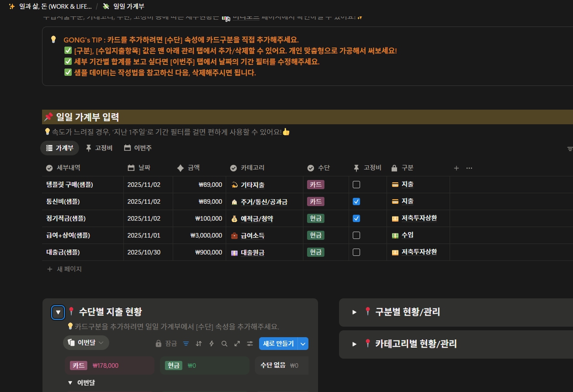Expand the 구분별 현황/관리 toggle
573x392 pixels.
pyautogui.click(x=354, y=312)
